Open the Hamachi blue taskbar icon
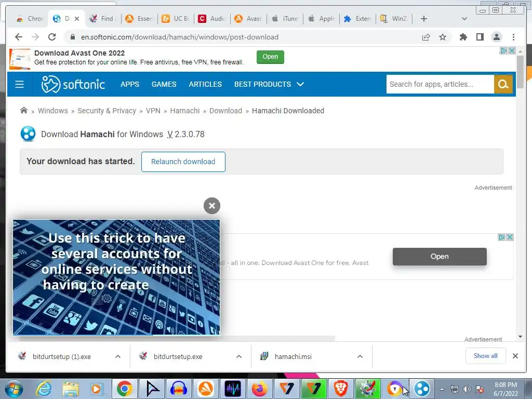 click(x=422, y=389)
